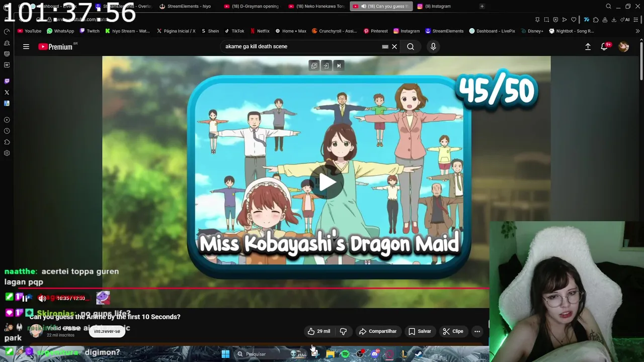
Task: Play the video with center play button
Action: point(327,183)
